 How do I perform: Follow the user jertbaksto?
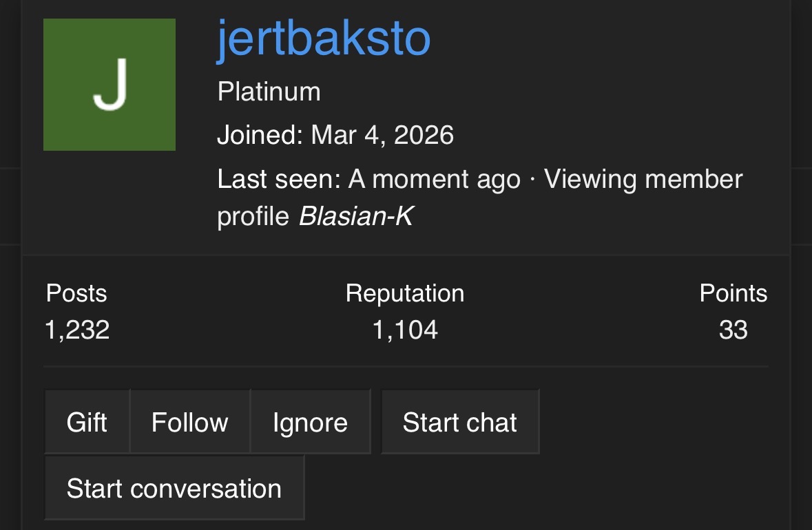coord(190,422)
